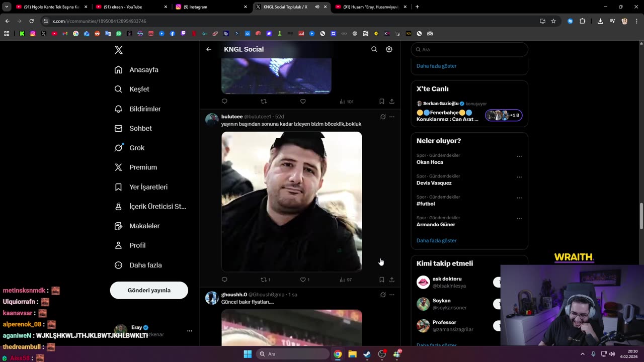Focus the Ara search field

(x=469, y=49)
